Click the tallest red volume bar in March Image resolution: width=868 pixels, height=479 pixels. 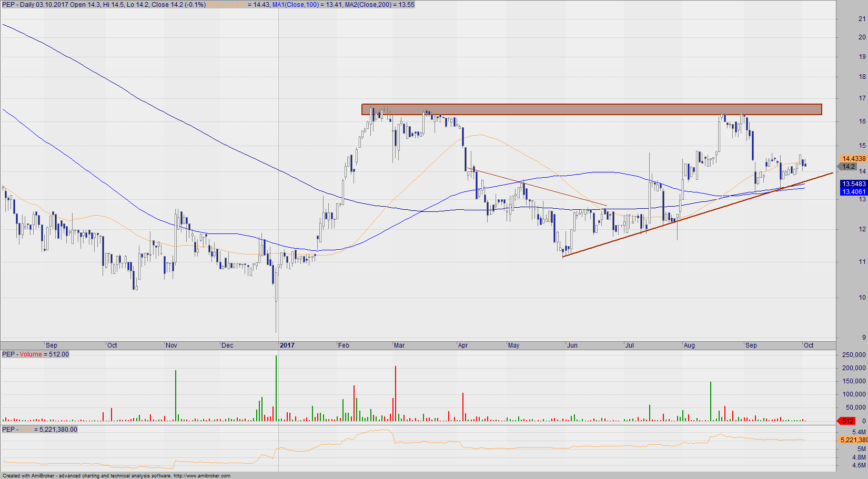coord(396,393)
